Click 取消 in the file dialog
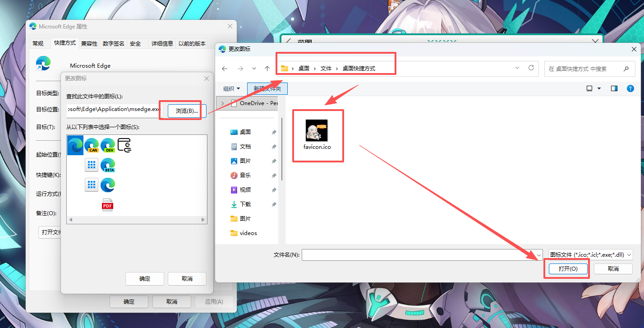Image resolution: width=644 pixels, height=328 pixels. click(x=613, y=268)
